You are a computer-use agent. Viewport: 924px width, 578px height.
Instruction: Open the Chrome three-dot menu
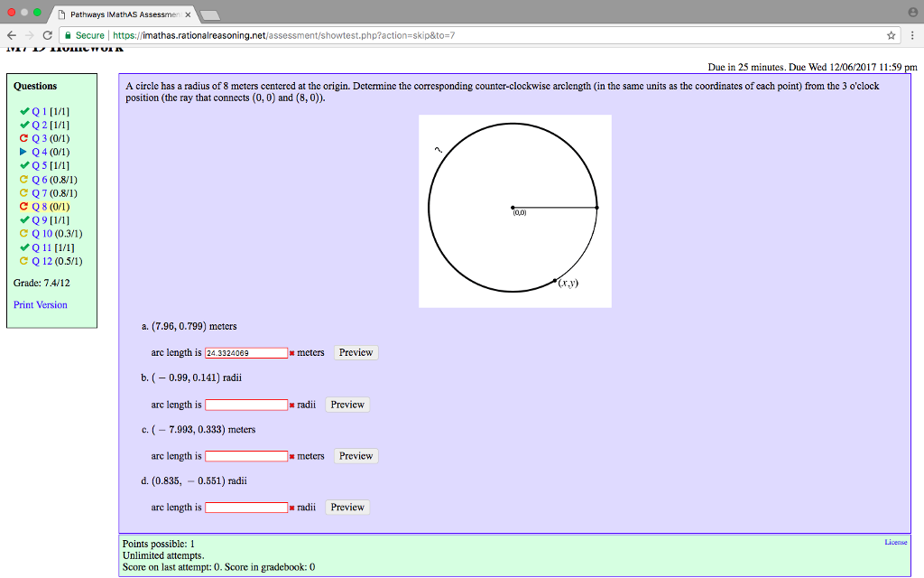click(911, 35)
